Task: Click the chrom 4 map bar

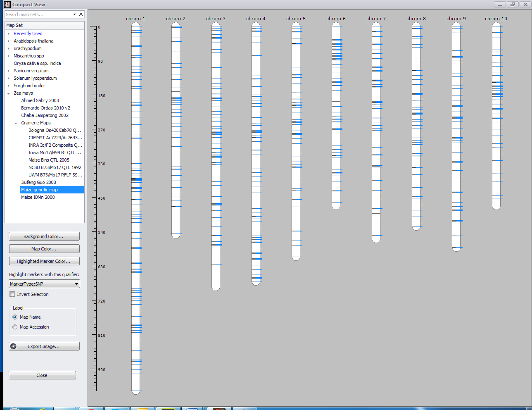Action: pos(256,154)
